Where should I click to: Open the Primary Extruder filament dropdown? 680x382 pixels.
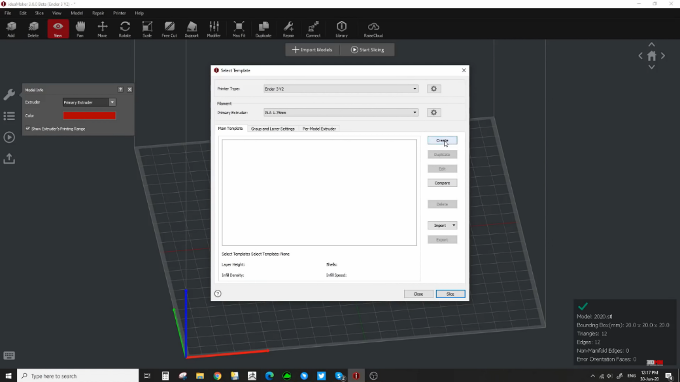[341, 112]
